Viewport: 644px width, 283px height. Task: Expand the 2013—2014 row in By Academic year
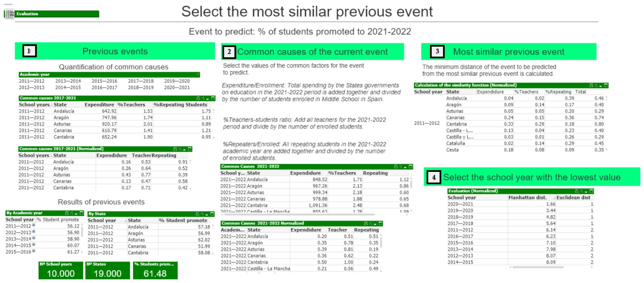(34, 238)
